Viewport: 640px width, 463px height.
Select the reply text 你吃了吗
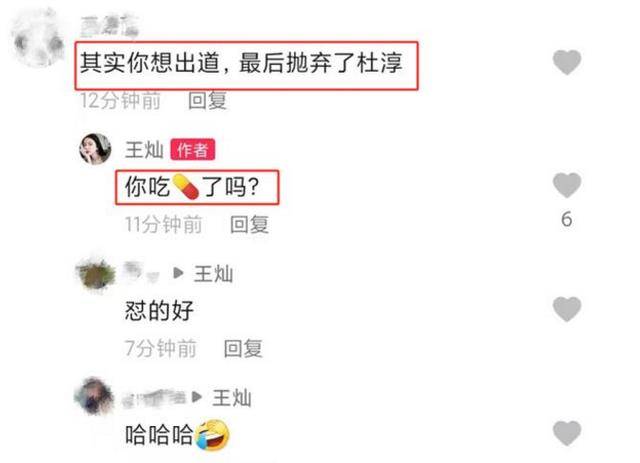point(192,187)
